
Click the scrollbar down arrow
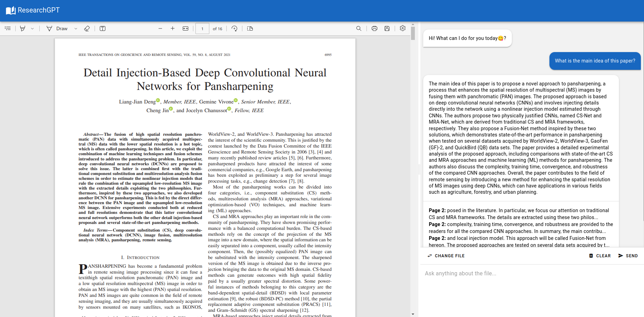pyautogui.click(x=413, y=314)
